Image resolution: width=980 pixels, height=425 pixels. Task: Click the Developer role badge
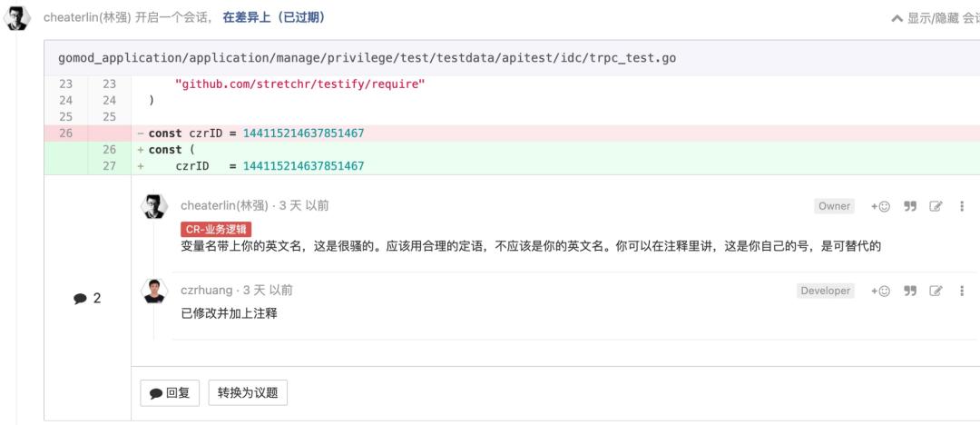click(x=825, y=292)
